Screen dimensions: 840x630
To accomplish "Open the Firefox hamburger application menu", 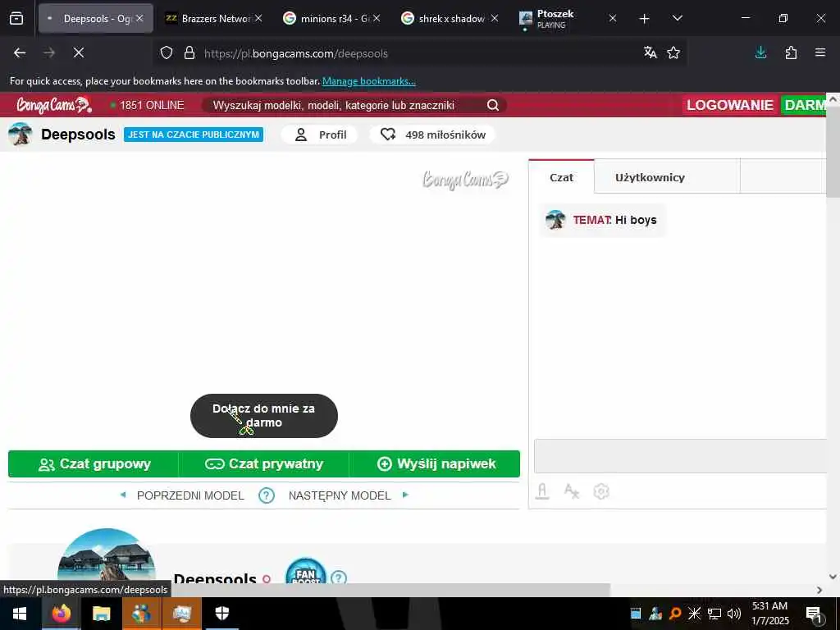I will click(820, 52).
